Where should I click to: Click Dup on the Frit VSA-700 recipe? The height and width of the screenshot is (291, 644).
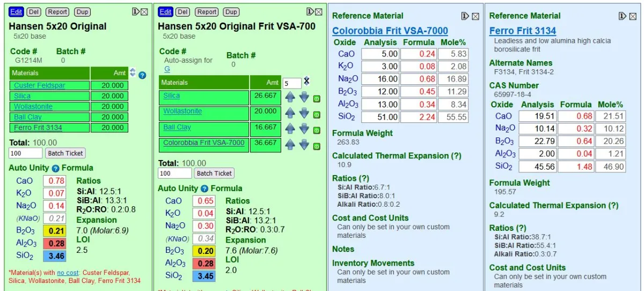(x=231, y=12)
